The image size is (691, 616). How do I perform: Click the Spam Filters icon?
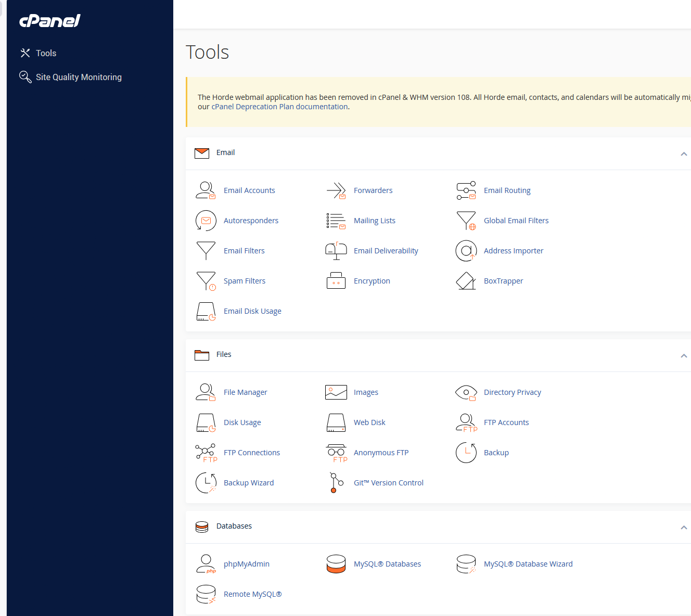click(206, 281)
